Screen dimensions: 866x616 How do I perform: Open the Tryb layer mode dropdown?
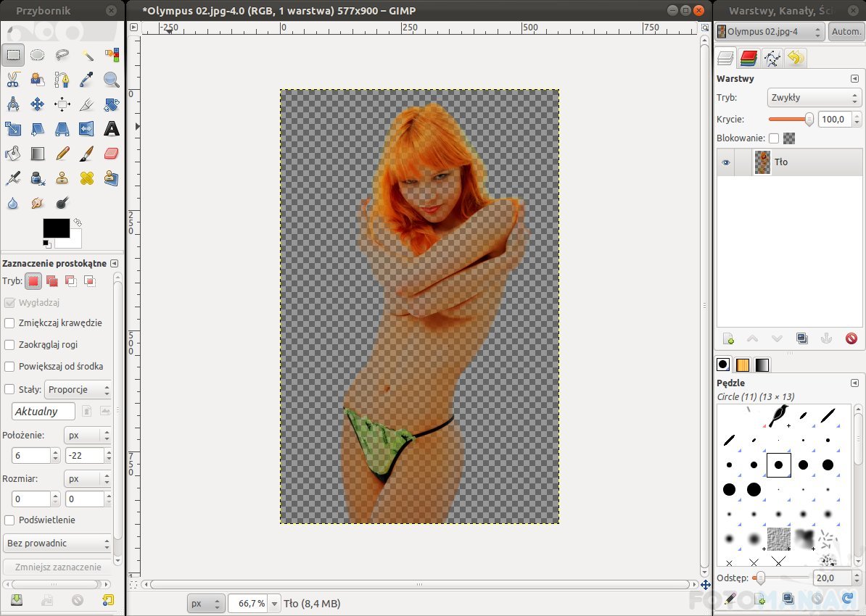(813, 98)
